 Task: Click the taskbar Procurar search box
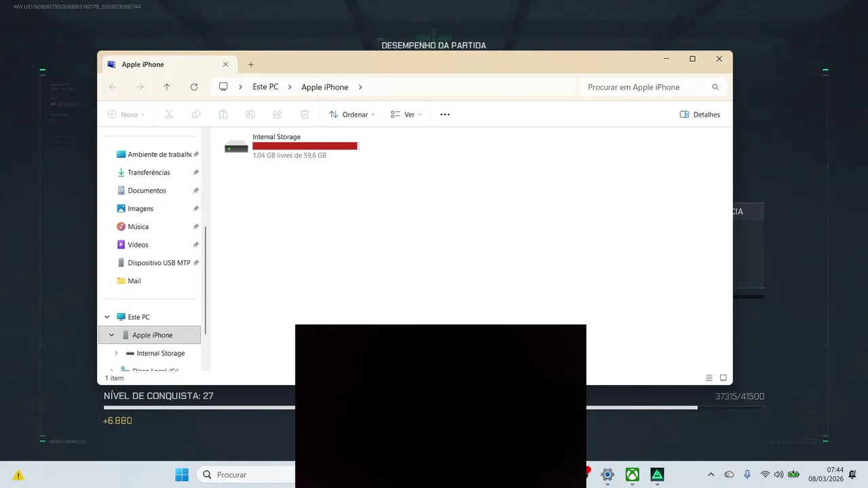[245, 474]
